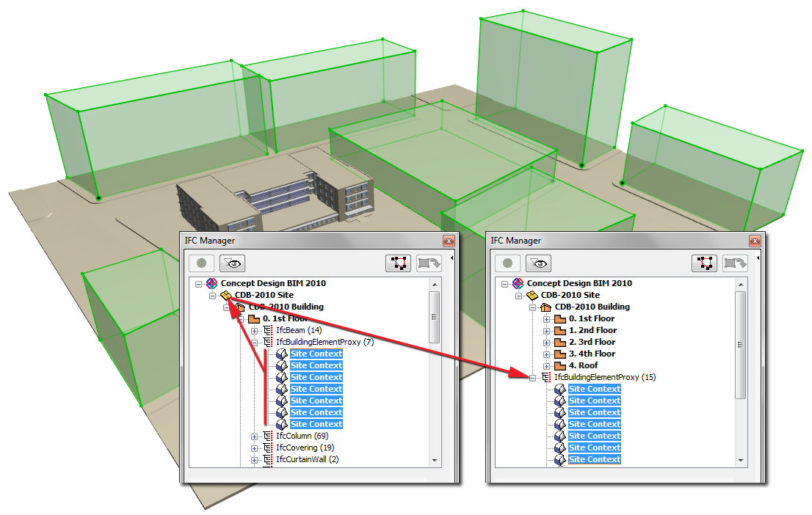Click the 3. 4th Floor storey icon
Viewport: 812px width, 515px height.
(560, 354)
